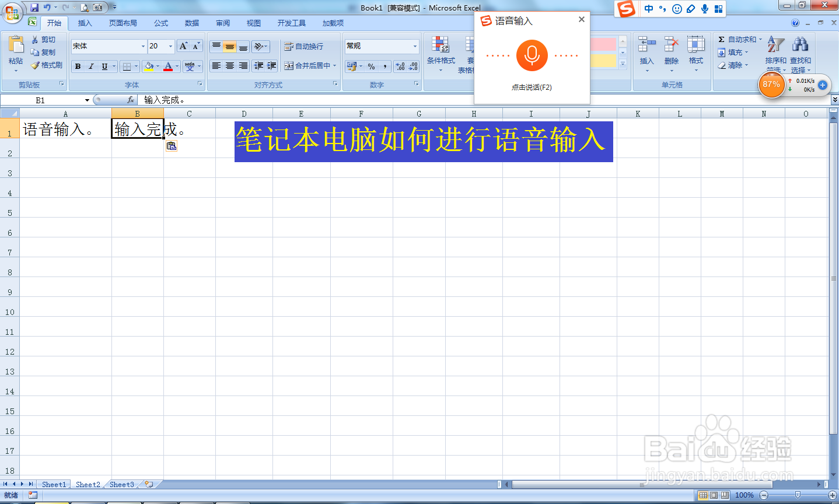
Task: Apply the red font color
Action: click(x=168, y=66)
